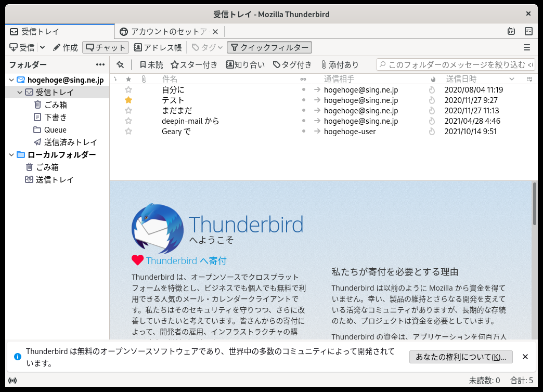Sort by read status column header
The image size is (543, 392).
[303, 80]
